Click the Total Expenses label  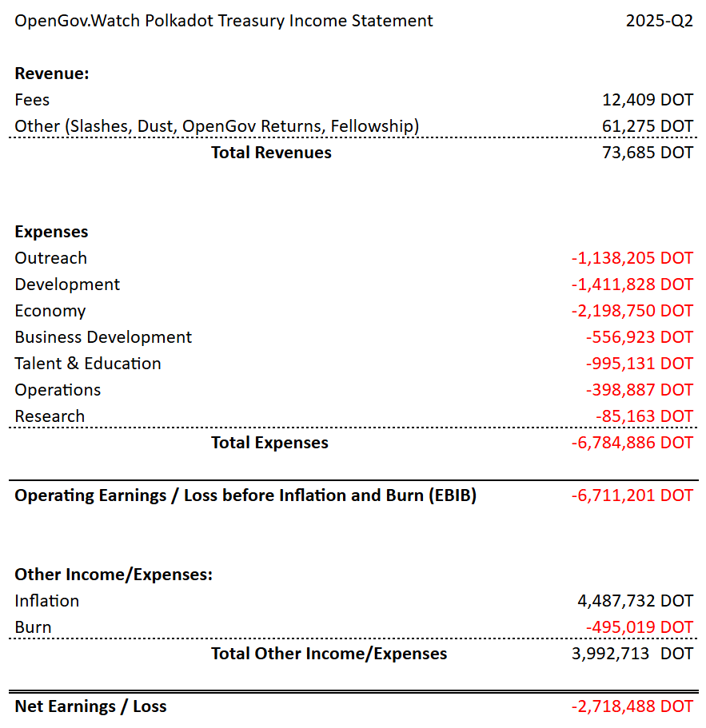pos(269,443)
